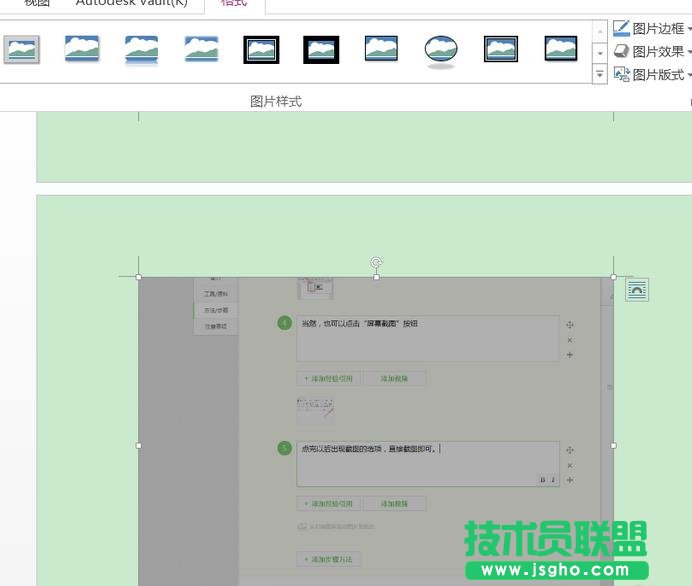Select the 注意事项 sidebar item in picture
This screenshot has height=586, width=692.
[x=216, y=327]
